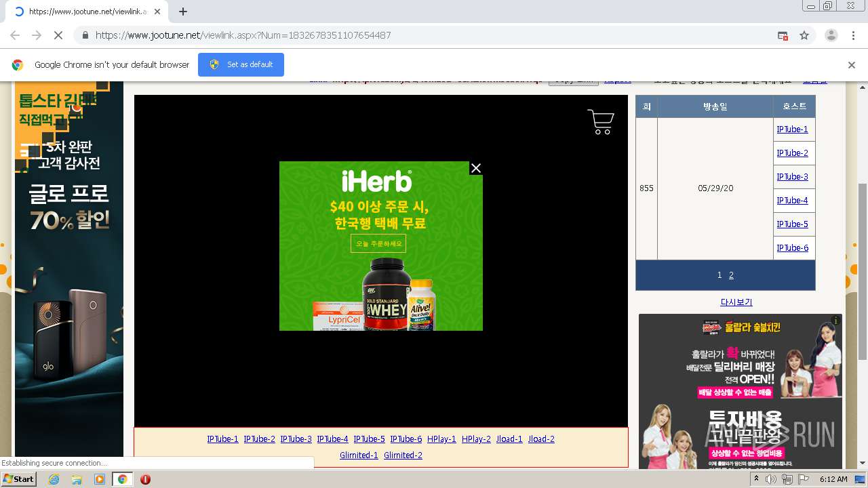Image resolution: width=868 pixels, height=488 pixels.
Task: Launch Internet Explorer from the taskbar
Action: click(x=54, y=479)
